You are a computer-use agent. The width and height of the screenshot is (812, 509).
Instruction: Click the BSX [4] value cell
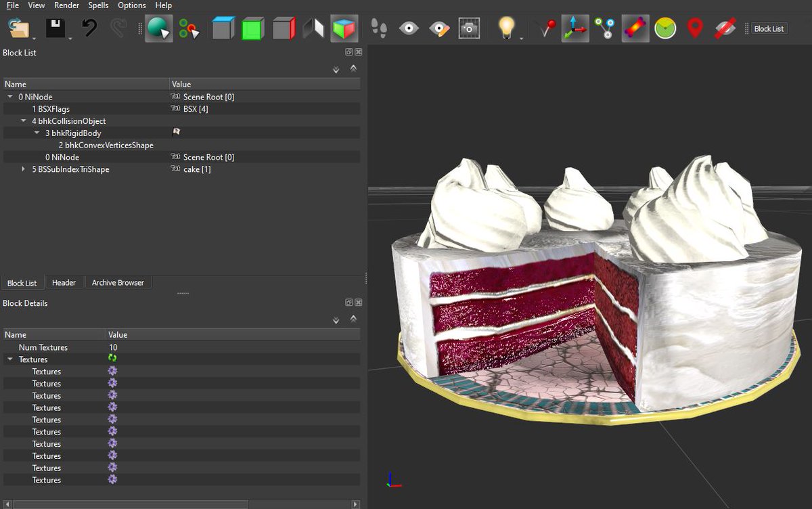[x=265, y=109]
